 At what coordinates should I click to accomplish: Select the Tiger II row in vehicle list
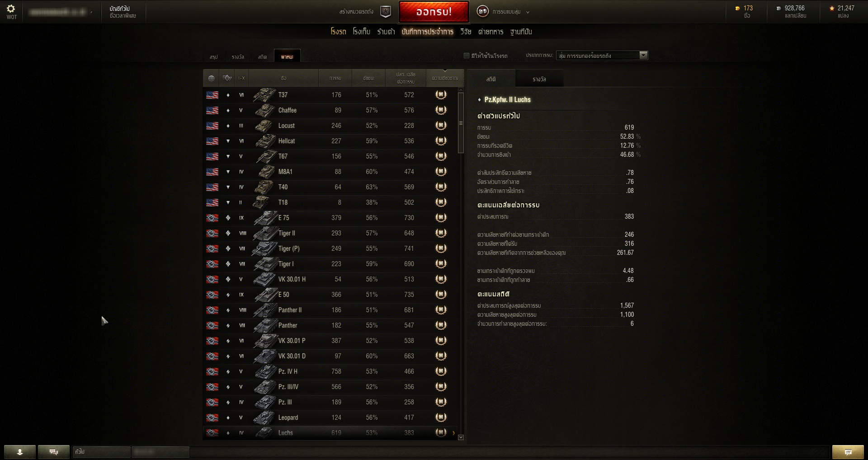pyautogui.click(x=330, y=233)
